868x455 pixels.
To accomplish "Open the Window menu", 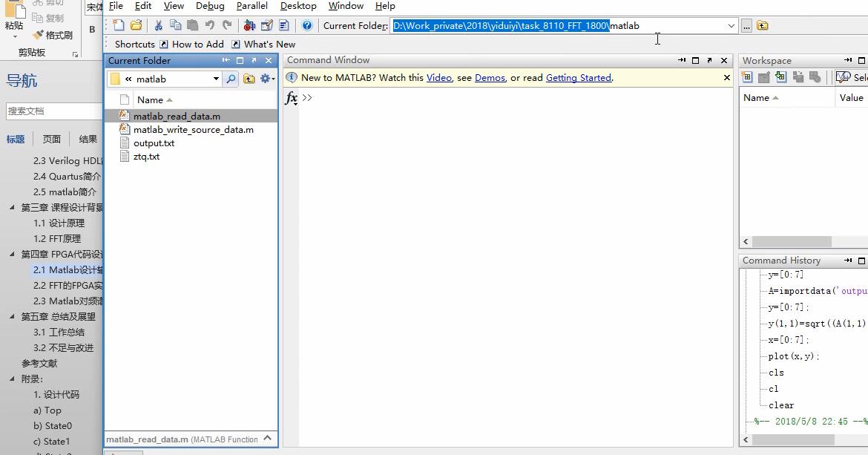I will (346, 6).
